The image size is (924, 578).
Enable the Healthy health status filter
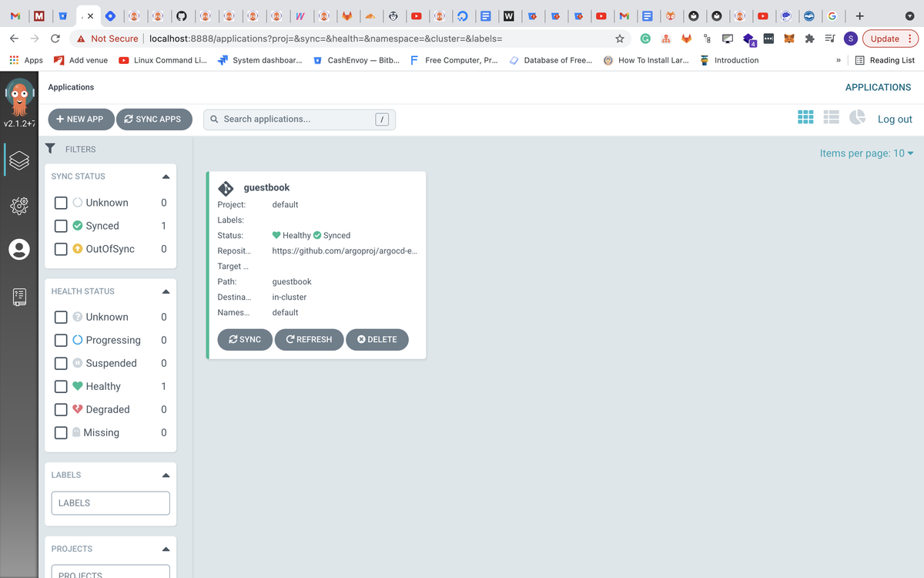click(60, 386)
